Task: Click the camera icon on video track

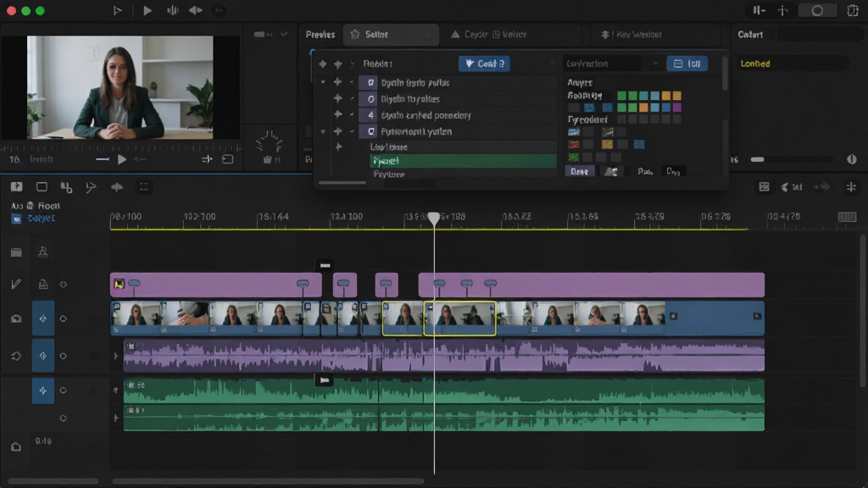Action: coord(16,319)
